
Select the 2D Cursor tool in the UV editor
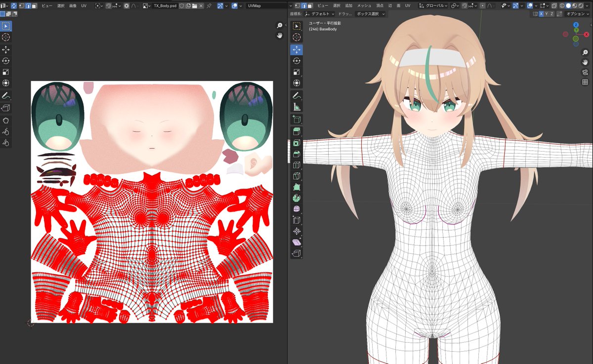pos(6,38)
